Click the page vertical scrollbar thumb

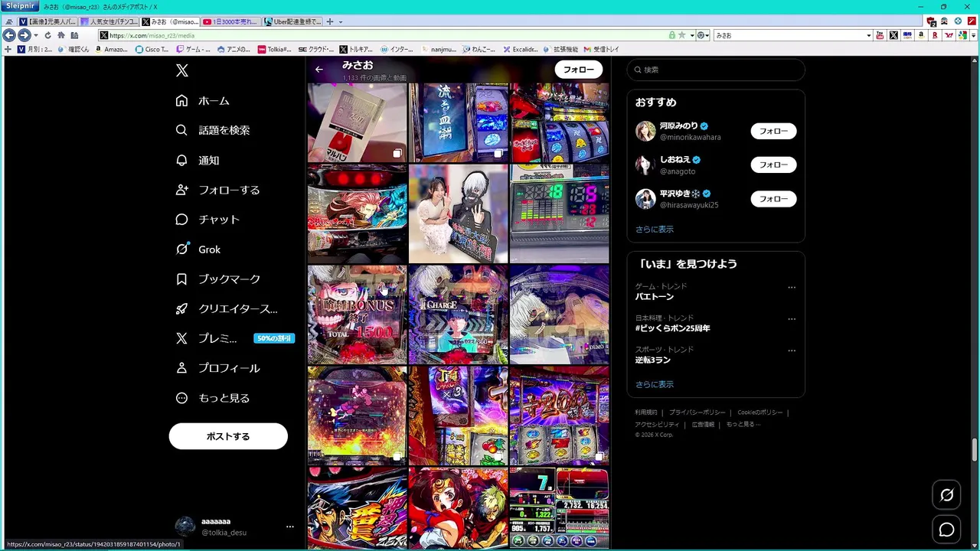pyautogui.click(x=975, y=449)
